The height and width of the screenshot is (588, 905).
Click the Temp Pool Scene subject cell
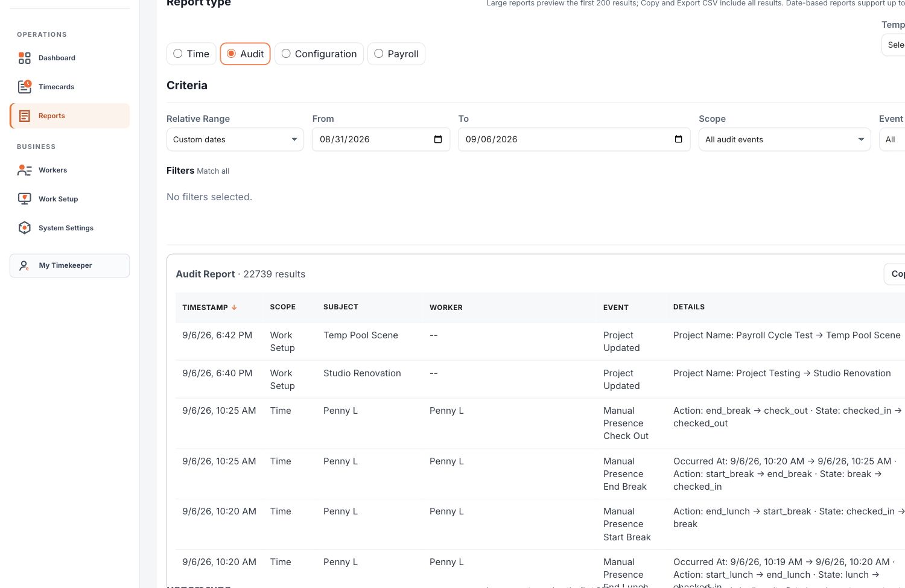click(x=361, y=335)
